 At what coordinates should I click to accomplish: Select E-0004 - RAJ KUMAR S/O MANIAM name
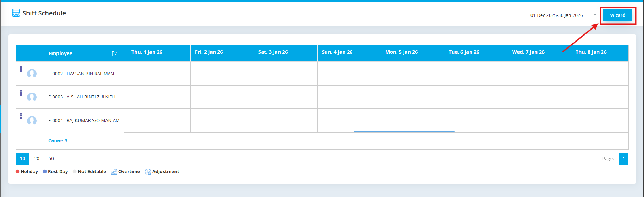tap(84, 121)
